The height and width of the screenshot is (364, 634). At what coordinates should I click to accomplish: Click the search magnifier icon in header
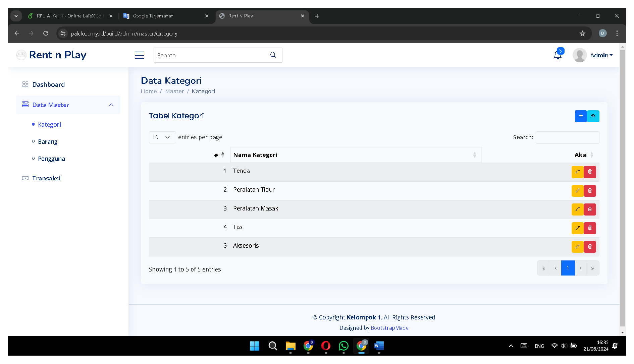coord(273,55)
